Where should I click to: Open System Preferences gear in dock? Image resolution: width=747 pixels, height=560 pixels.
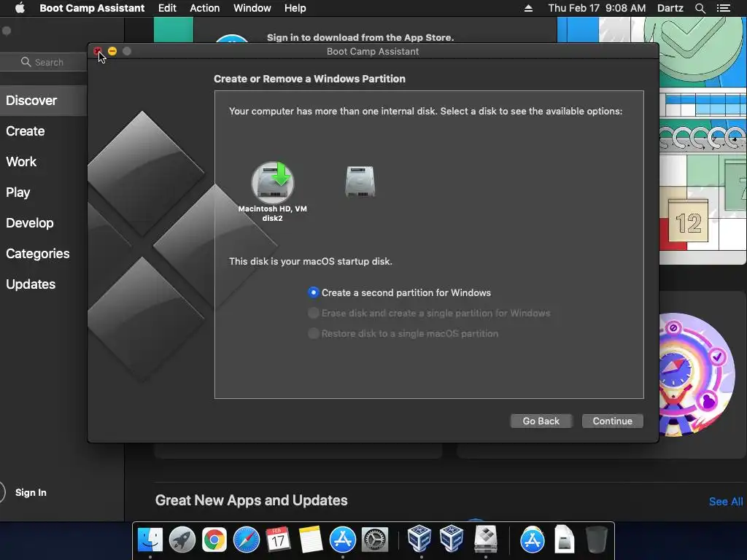pyautogui.click(x=375, y=540)
